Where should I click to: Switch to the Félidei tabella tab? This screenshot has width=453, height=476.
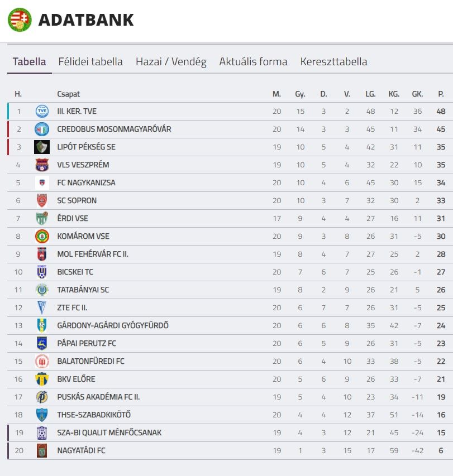pyautogui.click(x=90, y=61)
